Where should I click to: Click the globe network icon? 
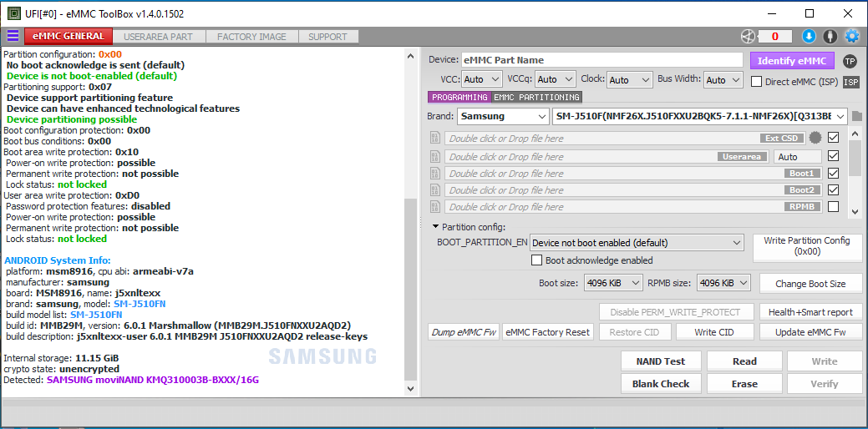(x=748, y=37)
